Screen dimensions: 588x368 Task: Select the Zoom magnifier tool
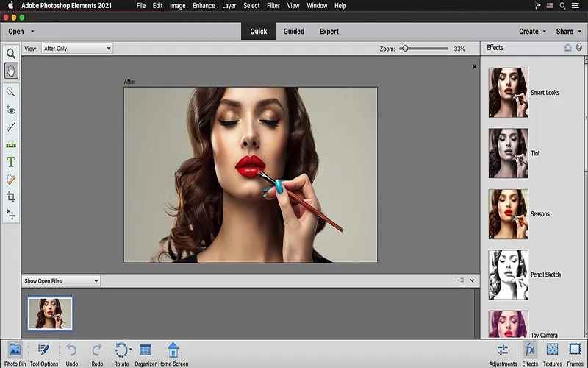pos(11,53)
